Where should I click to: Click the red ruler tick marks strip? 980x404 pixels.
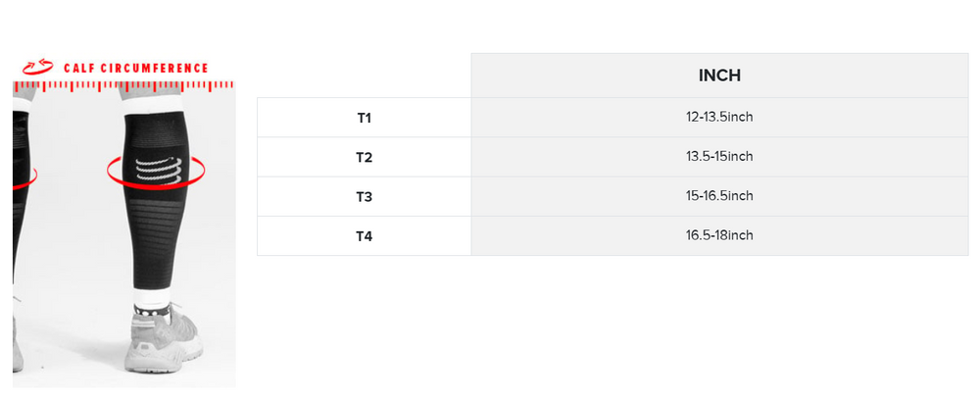125,85
